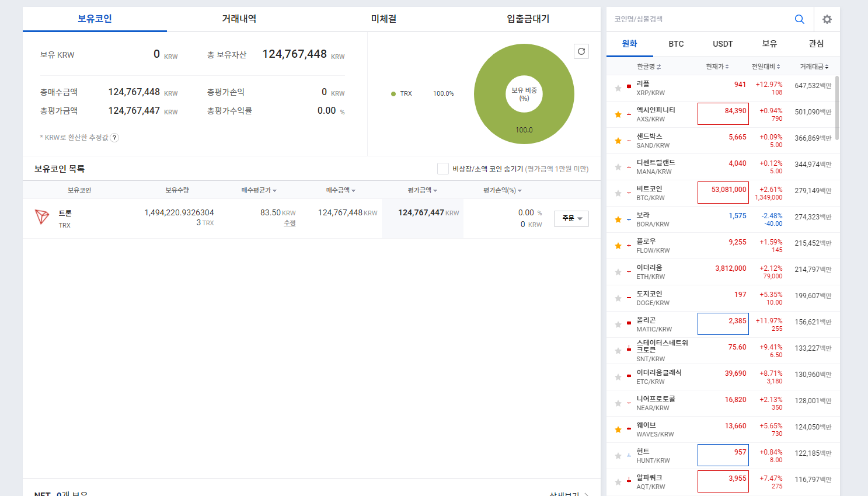Toggle favorite star for SAND/KRW
Screen dimensions: 868x496
618,141
